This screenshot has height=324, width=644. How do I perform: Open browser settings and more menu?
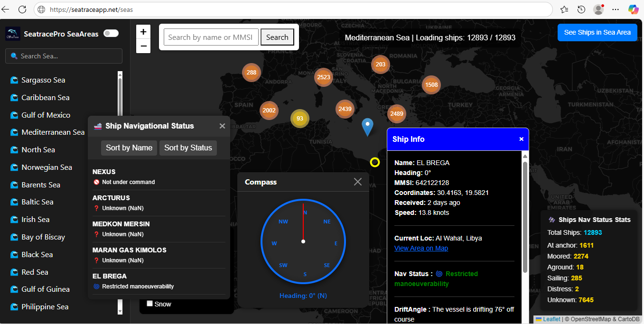pyautogui.click(x=616, y=9)
